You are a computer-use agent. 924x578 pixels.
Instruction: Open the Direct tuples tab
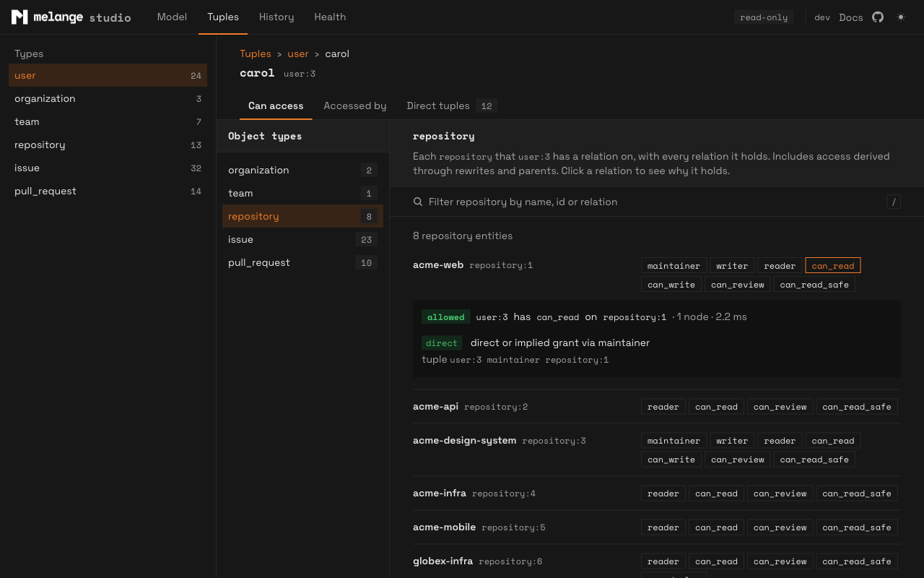tap(452, 105)
